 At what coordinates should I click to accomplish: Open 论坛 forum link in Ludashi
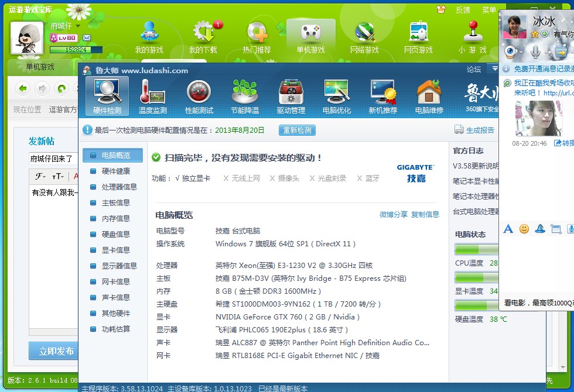pos(474,69)
